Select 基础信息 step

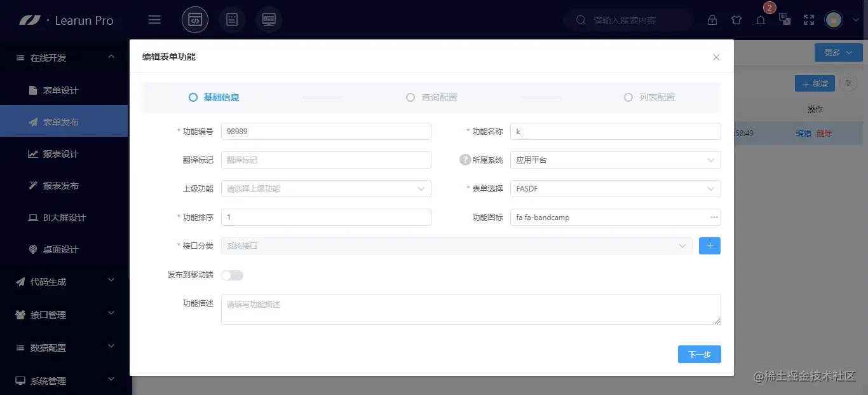coord(214,97)
